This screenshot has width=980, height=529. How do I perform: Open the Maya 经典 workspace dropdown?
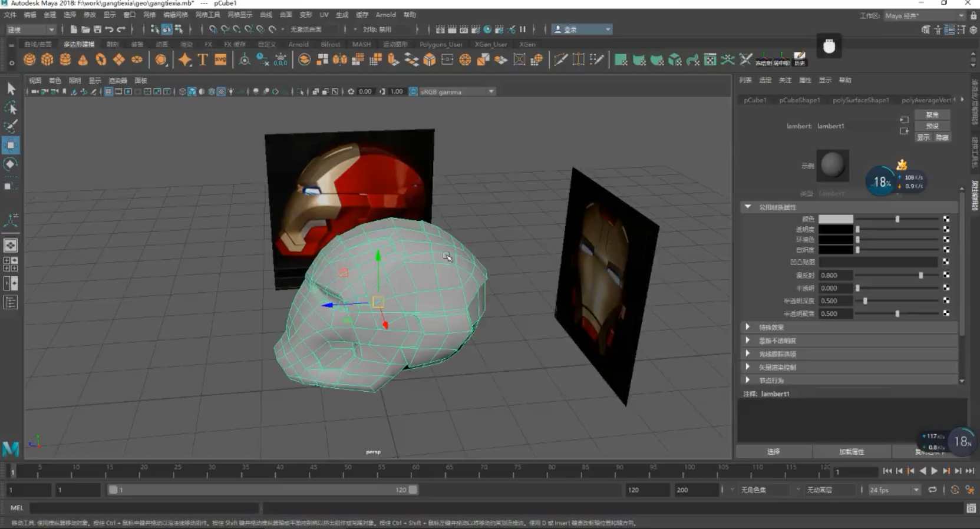pyautogui.click(x=924, y=16)
